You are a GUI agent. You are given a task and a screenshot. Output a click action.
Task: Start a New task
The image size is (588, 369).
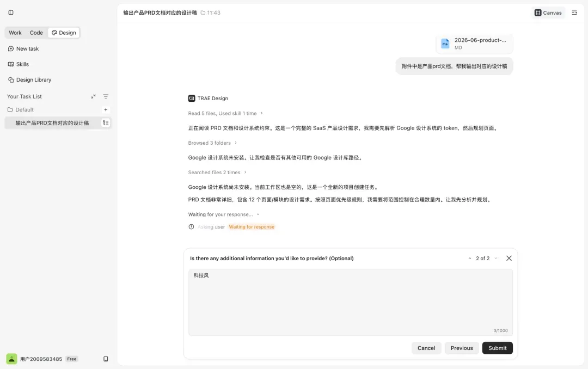[x=23, y=49]
